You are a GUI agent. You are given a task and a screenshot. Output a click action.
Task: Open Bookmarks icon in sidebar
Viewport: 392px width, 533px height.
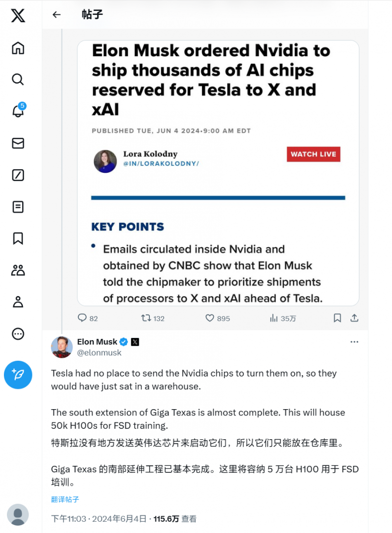pos(18,238)
